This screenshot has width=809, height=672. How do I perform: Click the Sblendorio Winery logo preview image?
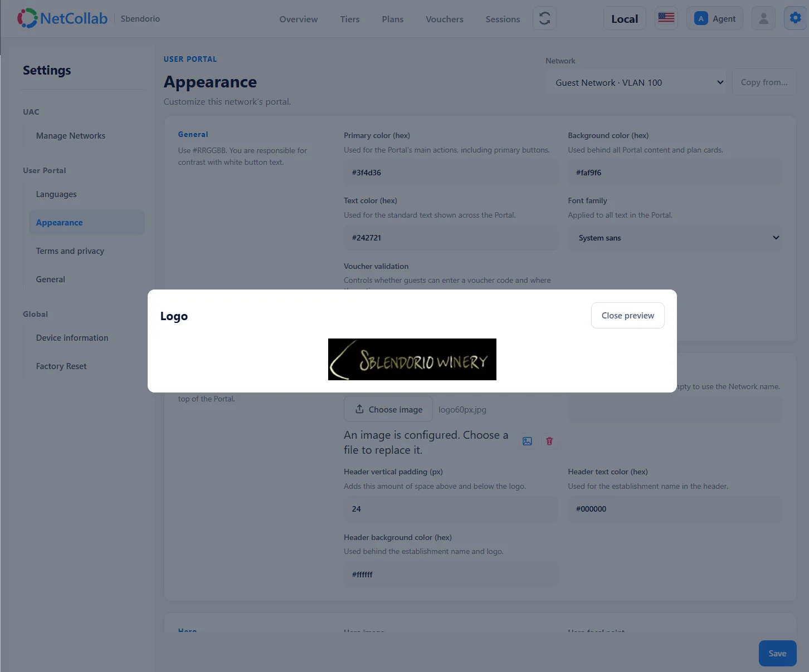[412, 360]
